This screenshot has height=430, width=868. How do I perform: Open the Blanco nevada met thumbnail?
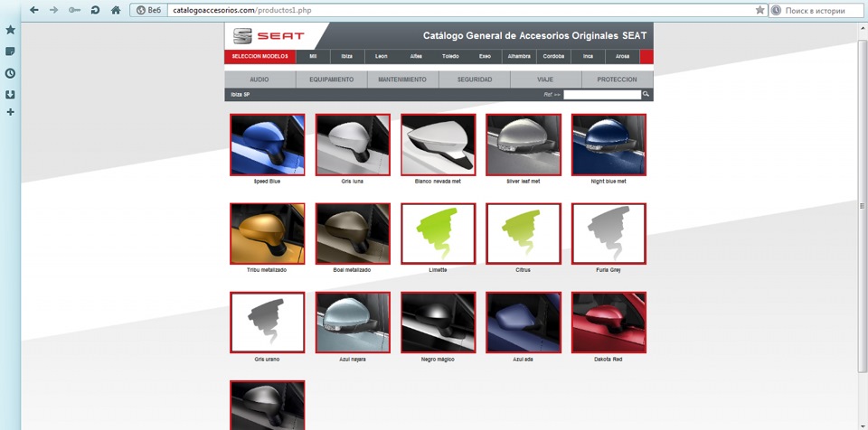438,145
